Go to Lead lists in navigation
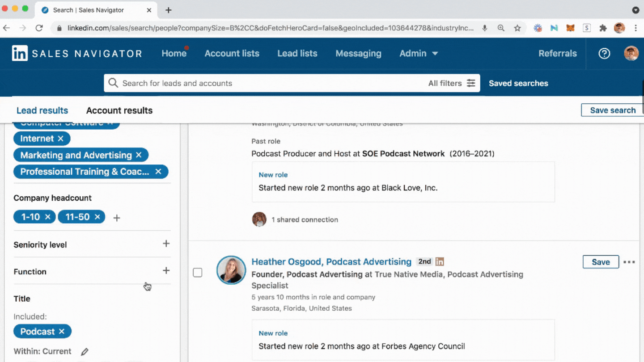Viewport: 644px width, 362px height. pyautogui.click(x=297, y=54)
